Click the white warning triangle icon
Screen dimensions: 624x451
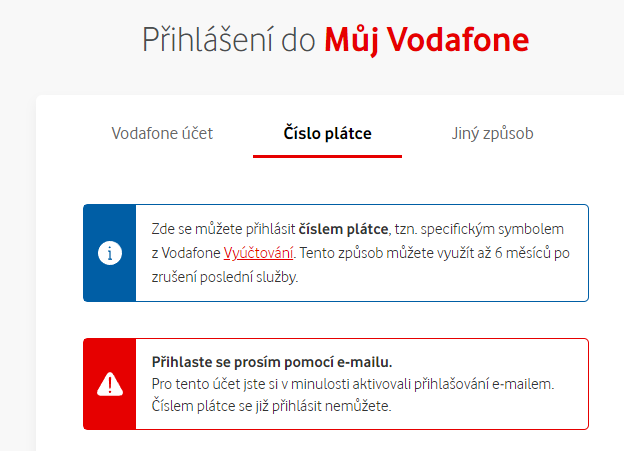click(x=110, y=384)
